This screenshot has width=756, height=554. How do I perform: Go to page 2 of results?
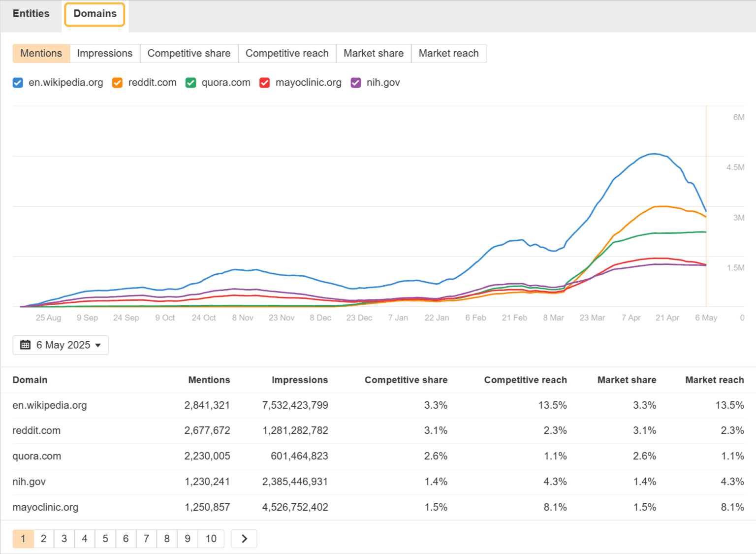pos(44,539)
